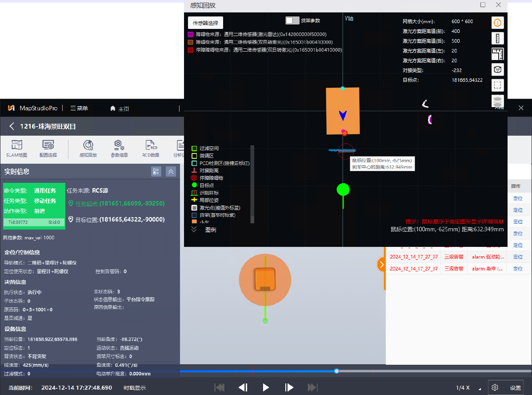Click the location pin beside 目标位置

click(71, 219)
